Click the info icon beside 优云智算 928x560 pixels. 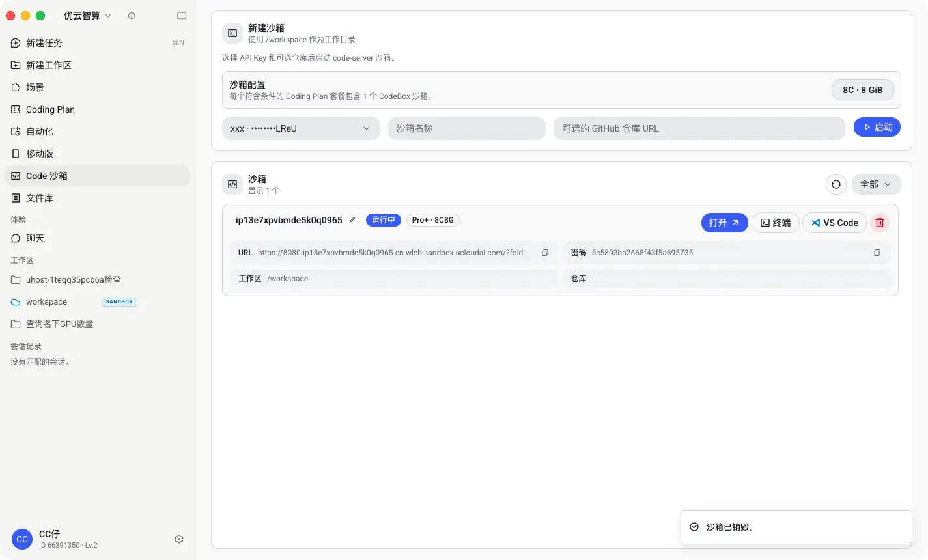click(x=132, y=16)
